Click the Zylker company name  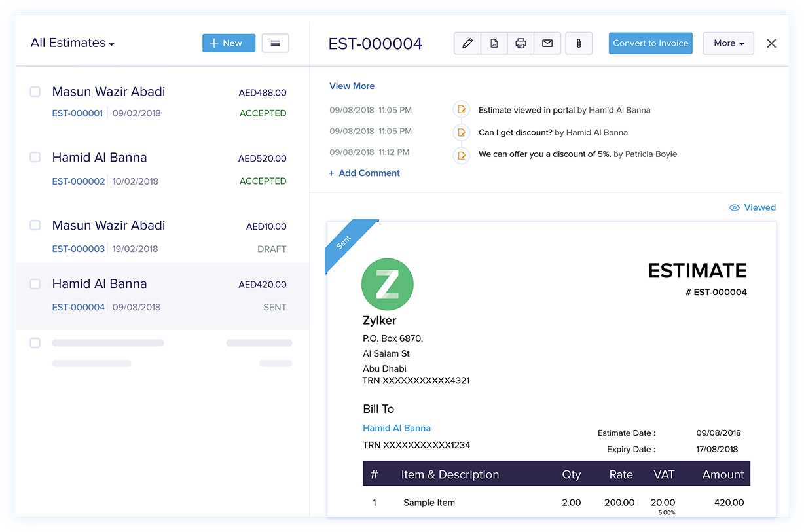[380, 321]
